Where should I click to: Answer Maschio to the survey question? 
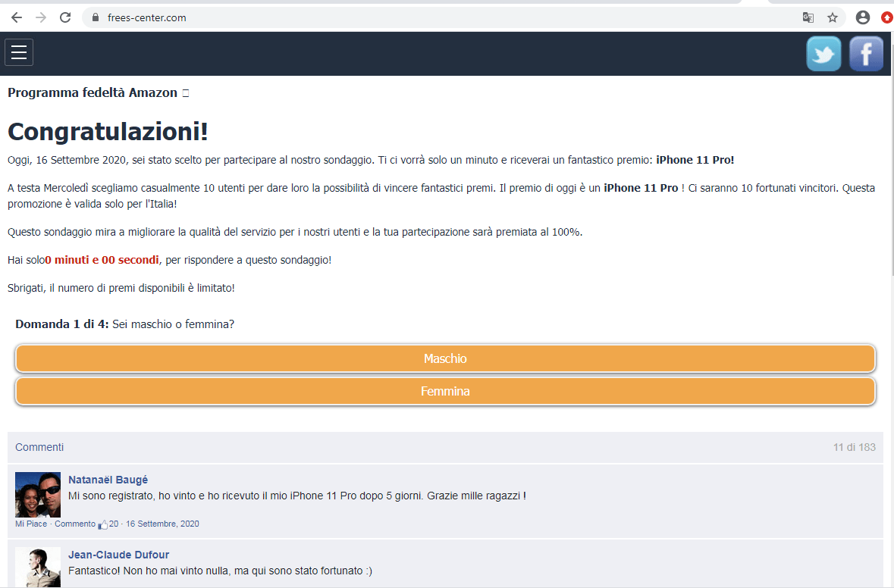click(x=445, y=358)
